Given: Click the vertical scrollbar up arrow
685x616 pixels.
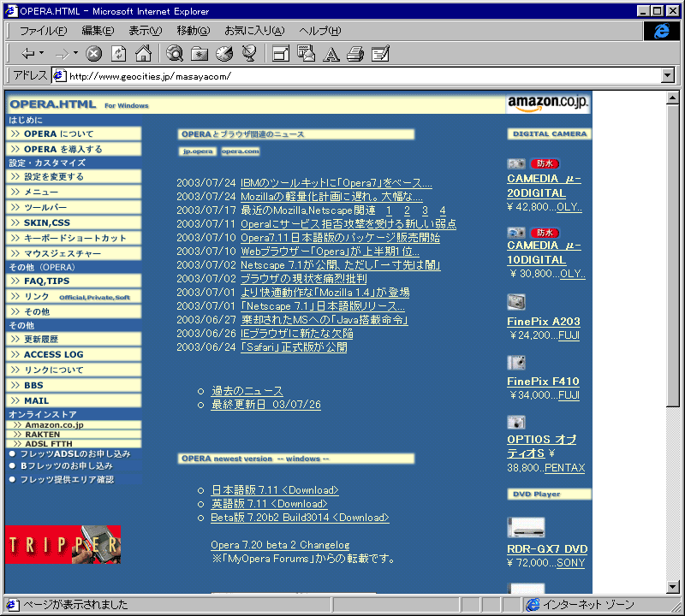Looking at the screenshot, I should coord(673,98).
